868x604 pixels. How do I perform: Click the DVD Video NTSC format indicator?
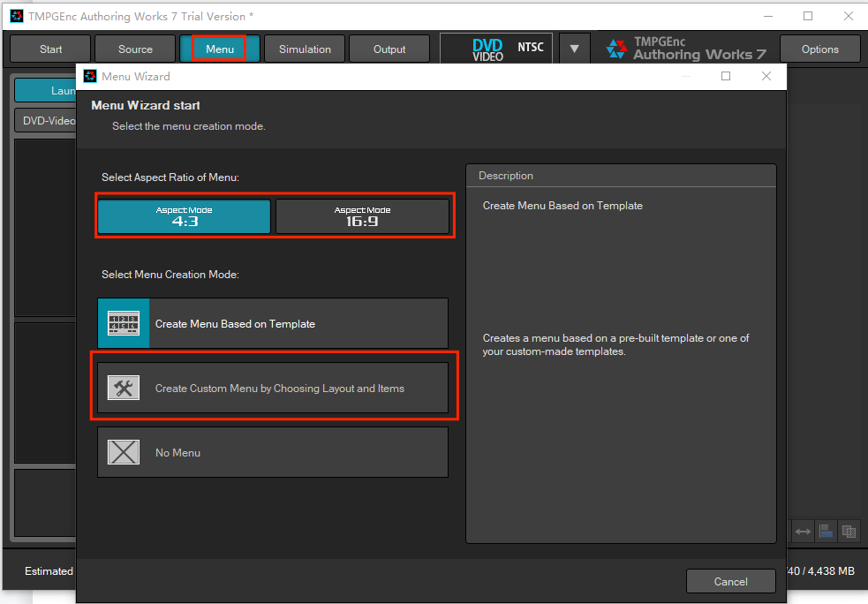coord(496,49)
